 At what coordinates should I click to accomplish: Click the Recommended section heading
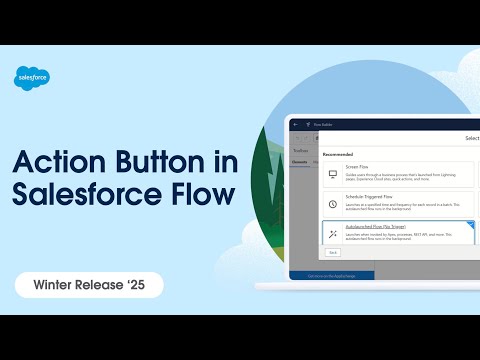(x=338, y=154)
